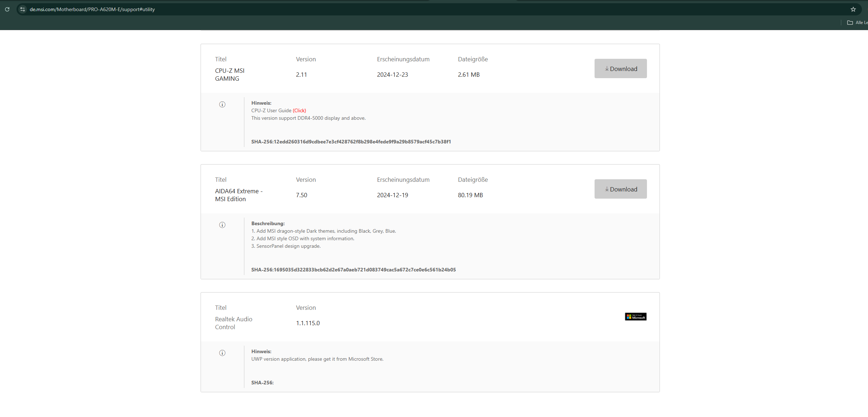Open the CPU-Z User Guide (Click) link

299,110
